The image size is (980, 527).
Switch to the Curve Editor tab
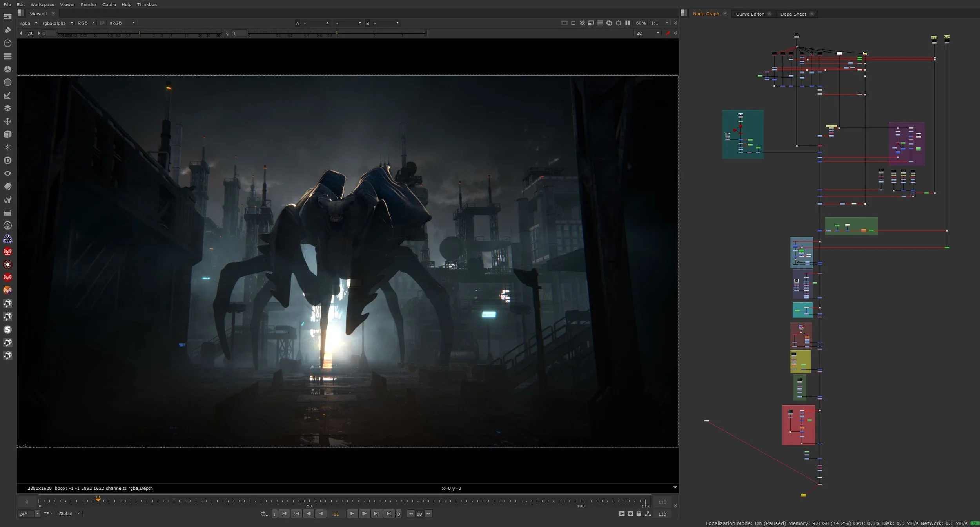tap(749, 14)
